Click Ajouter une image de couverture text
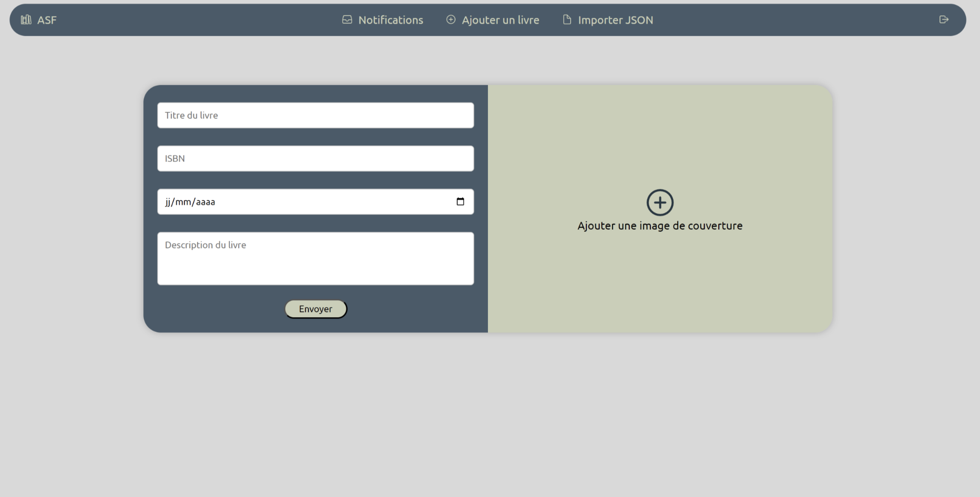Viewport: 980px width, 497px height. [660, 226]
